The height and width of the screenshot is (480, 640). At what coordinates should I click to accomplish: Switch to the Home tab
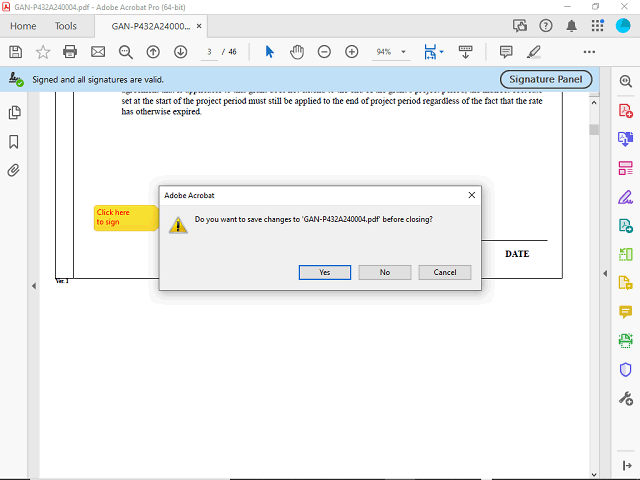pyautogui.click(x=23, y=26)
